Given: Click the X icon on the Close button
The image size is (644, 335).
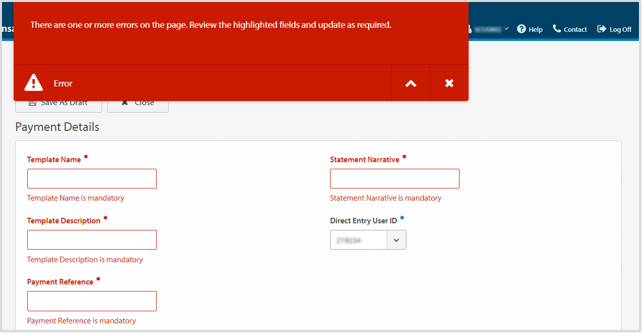Looking at the screenshot, I should coord(125,103).
